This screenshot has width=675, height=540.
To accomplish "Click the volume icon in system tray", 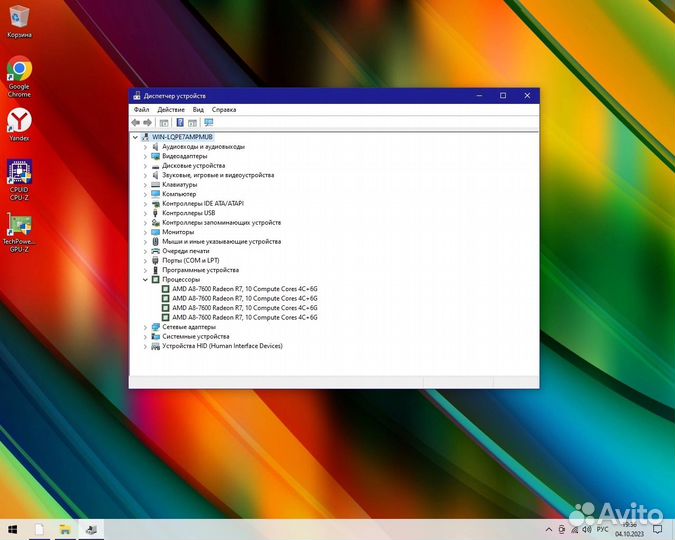I will click(587, 529).
